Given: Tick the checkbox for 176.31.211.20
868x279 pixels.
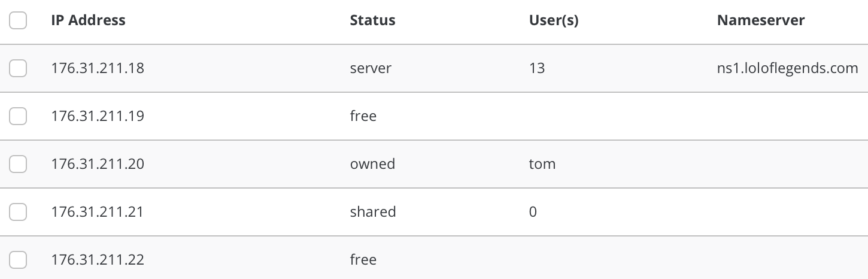Looking at the screenshot, I should (18, 164).
